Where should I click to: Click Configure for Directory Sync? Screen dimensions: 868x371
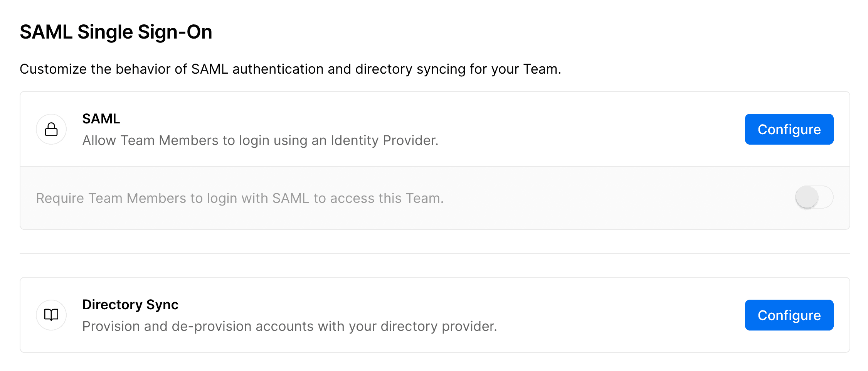point(789,315)
